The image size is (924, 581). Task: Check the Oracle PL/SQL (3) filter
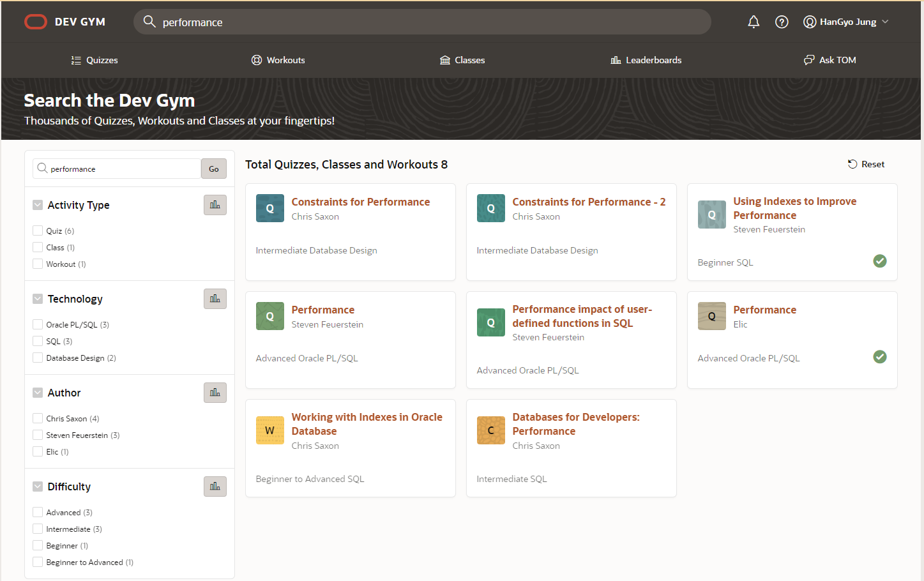point(38,324)
